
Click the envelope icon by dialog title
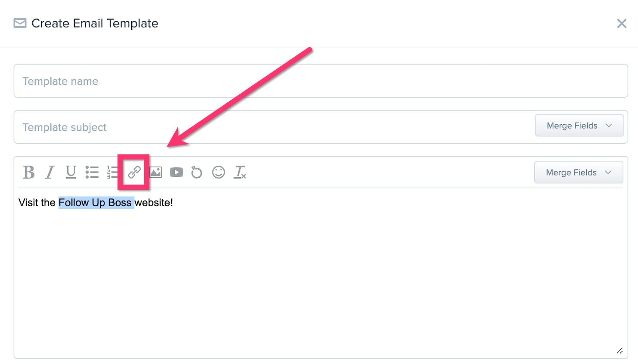pos(20,23)
